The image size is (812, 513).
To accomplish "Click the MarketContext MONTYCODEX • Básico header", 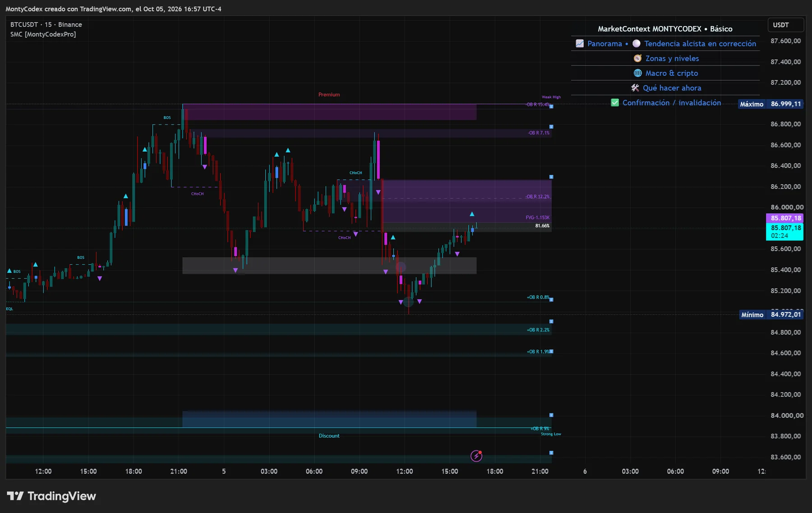I will (665, 29).
